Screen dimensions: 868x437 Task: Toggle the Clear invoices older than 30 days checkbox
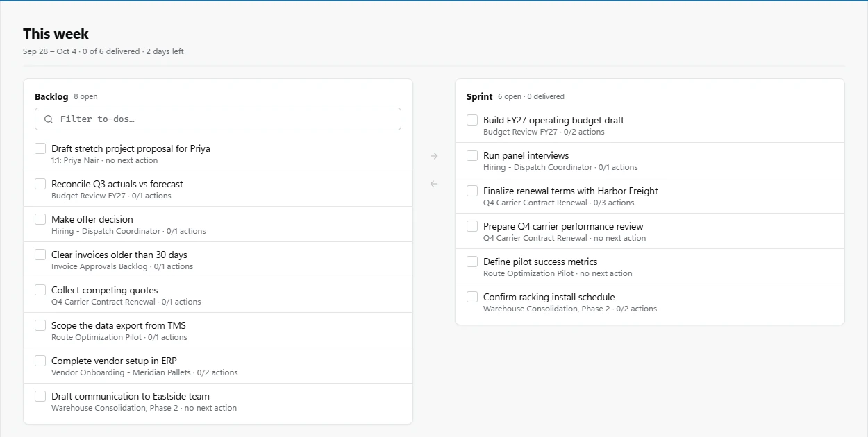click(x=40, y=255)
